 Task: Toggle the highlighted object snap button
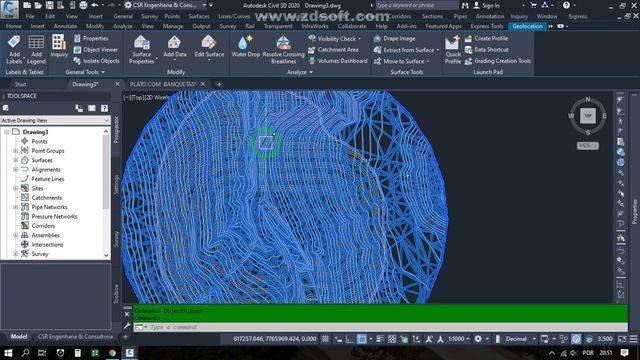362,339
